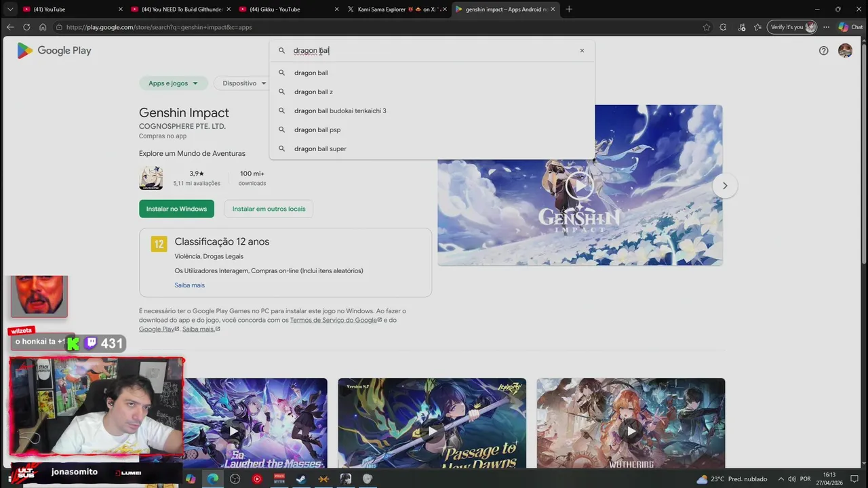Viewport: 868px width, 488px height.
Task: Click the POR language indicator
Action: tap(806, 479)
